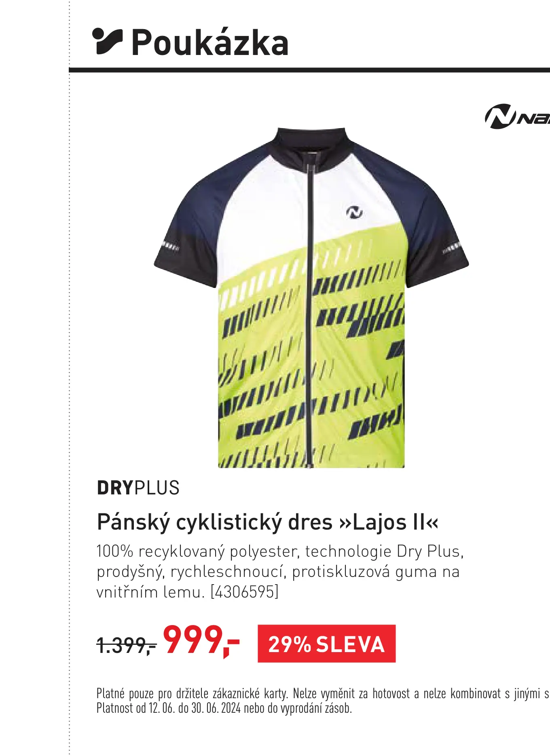Click the validity dates line
This screenshot has height=756, width=550.
pos(224,708)
